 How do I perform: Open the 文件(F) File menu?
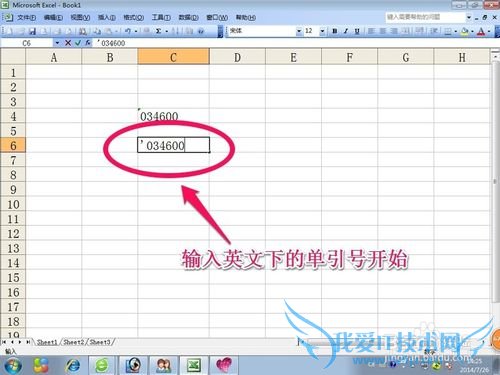[x=26, y=17]
